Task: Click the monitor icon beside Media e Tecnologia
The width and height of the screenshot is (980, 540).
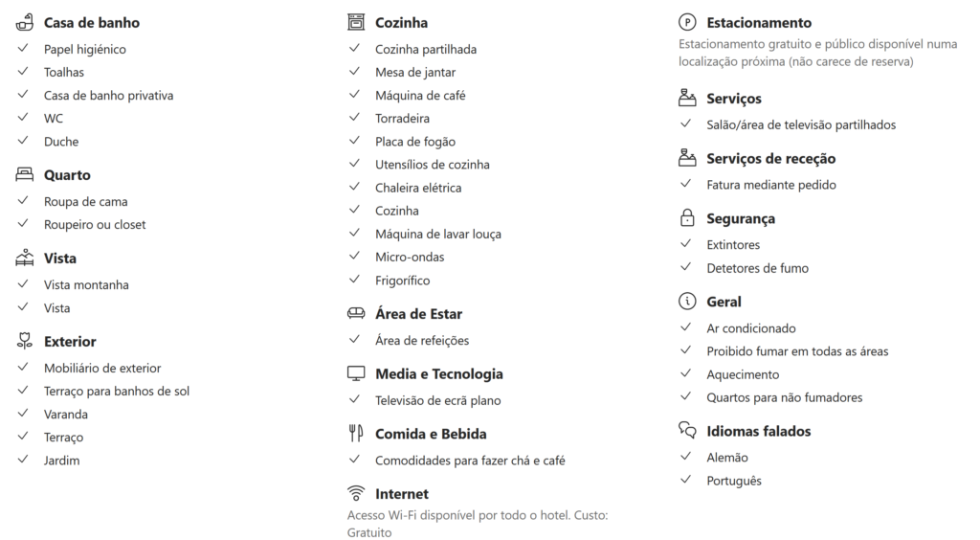Action: point(356,373)
